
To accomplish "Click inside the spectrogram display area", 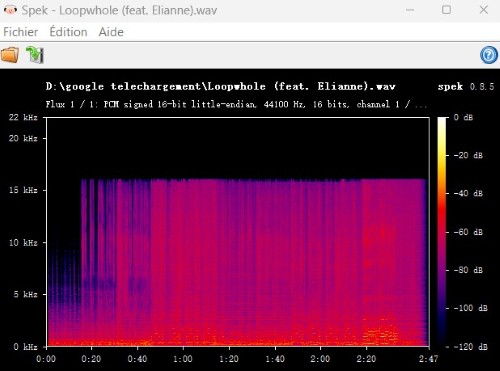I will (238, 232).
